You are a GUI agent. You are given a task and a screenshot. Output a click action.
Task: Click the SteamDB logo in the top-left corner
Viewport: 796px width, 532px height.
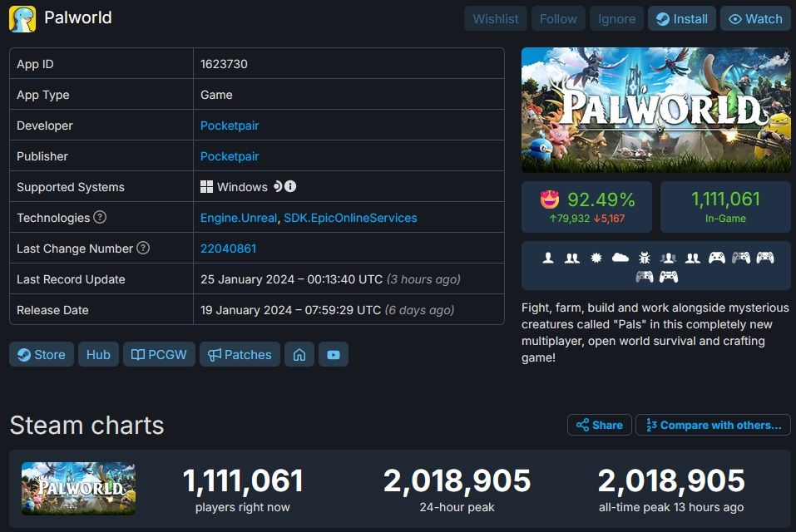tap(23, 17)
